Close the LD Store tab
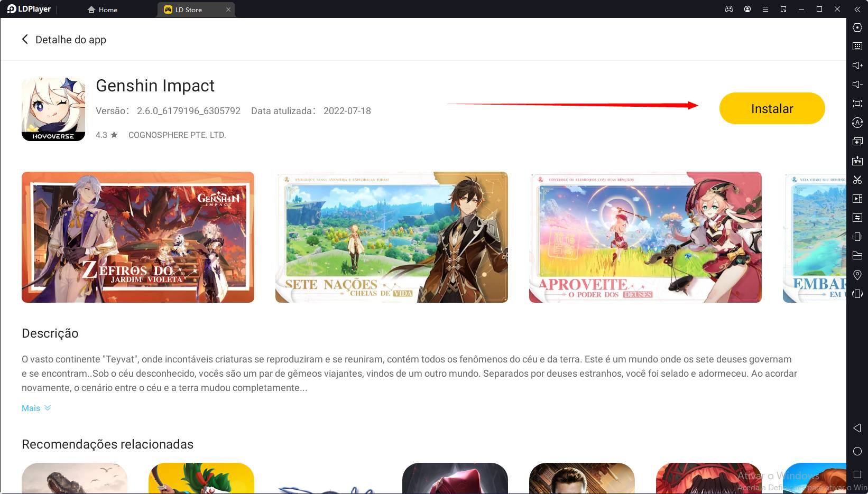This screenshot has height=494, width=868. 228,10
